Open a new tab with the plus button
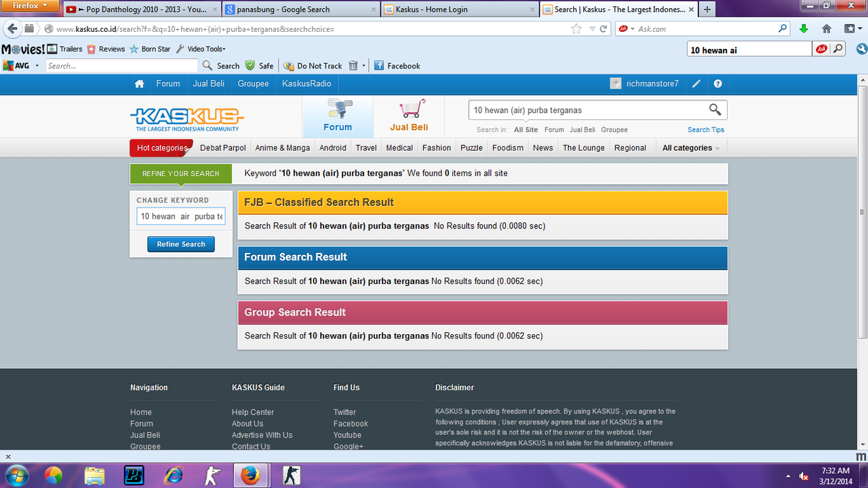Viewport: 868px width, 488px height. tap(707, 9)
